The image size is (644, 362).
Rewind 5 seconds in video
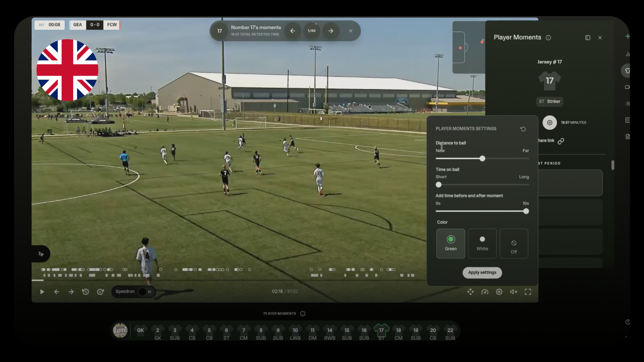click(x=86, y=292)
